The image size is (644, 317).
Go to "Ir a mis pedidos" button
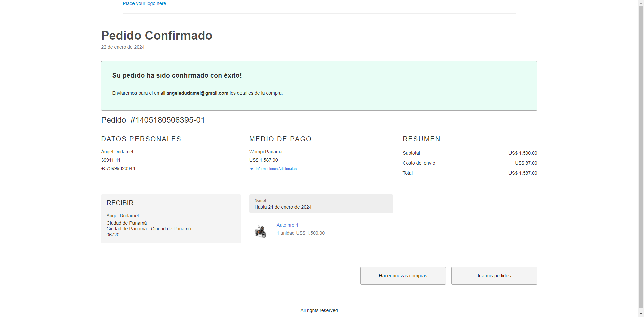pos(494,276)
